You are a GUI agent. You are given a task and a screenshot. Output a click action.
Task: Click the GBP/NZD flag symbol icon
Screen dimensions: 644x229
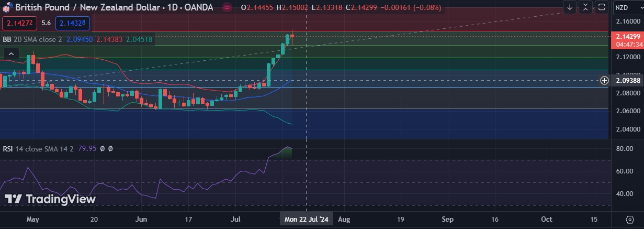click(x=8, y=7)
